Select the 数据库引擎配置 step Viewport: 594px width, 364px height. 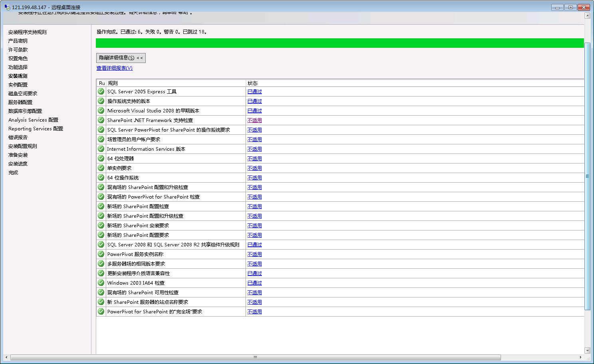25,111
